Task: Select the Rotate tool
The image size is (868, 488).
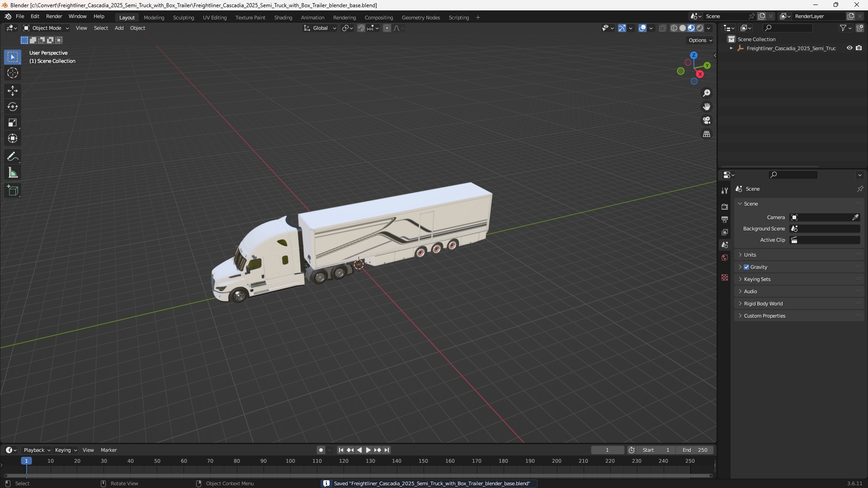Action: pyautogui.click(x=13, y=107)
